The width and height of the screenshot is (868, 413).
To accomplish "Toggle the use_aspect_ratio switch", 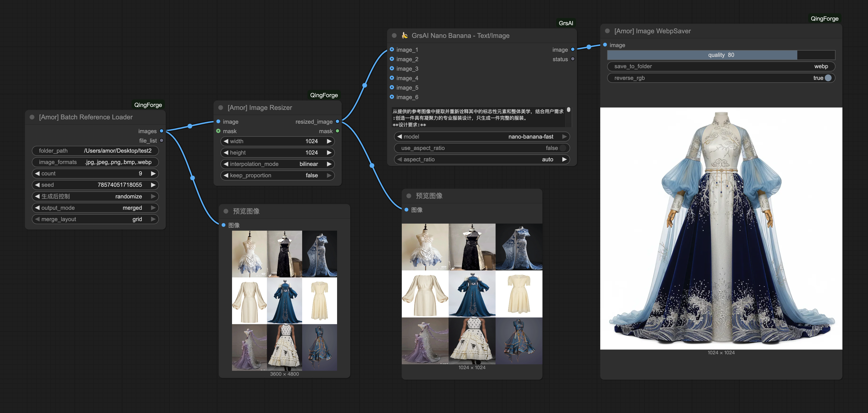I will [x=563, y=148].
